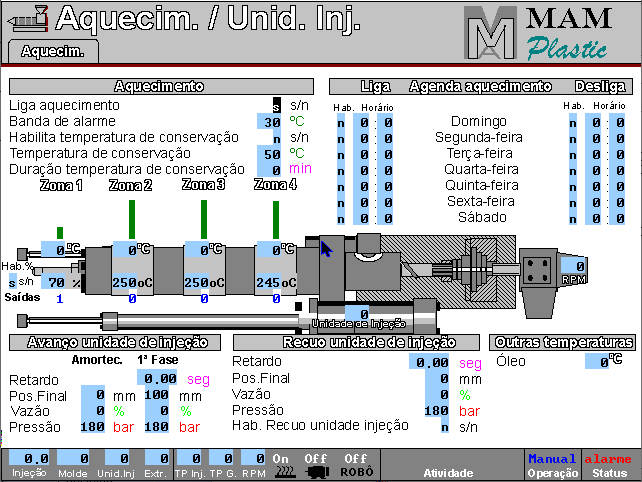Viewport: 642px width, 482px height.
Task: Click the Zona 2 green temperature bar
Action: point(132,219)
